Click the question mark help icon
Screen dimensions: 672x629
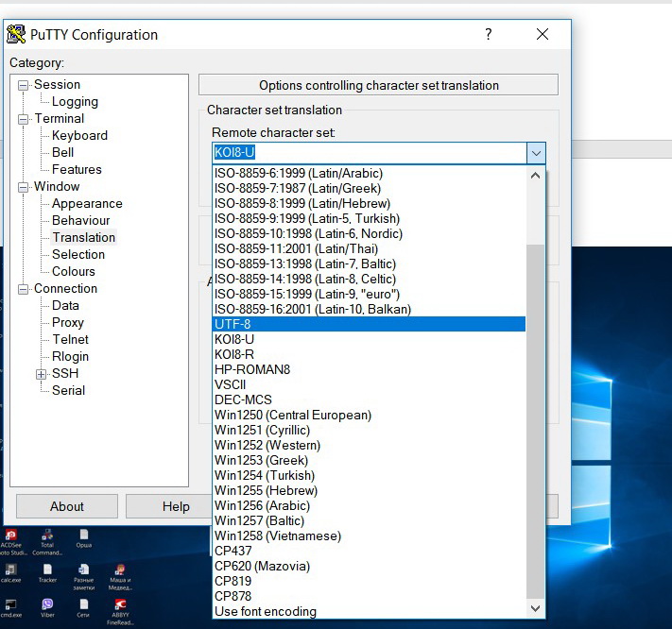click(489, 34)
